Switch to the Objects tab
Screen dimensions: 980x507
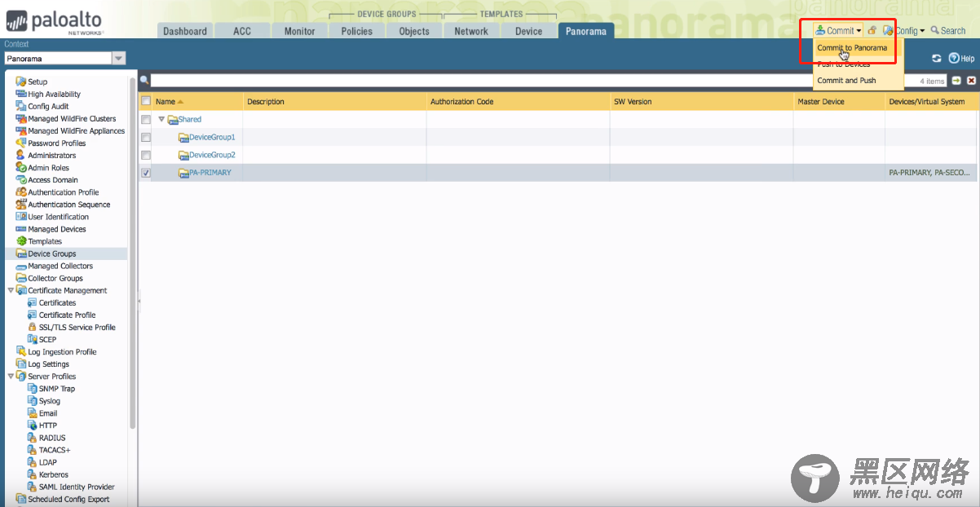click(414, 31)
